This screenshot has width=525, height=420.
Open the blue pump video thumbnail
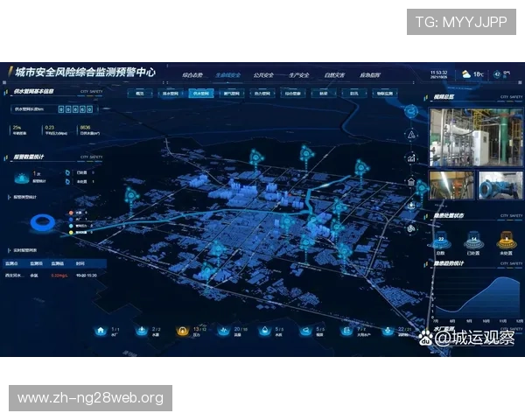(x=501, y=185)
